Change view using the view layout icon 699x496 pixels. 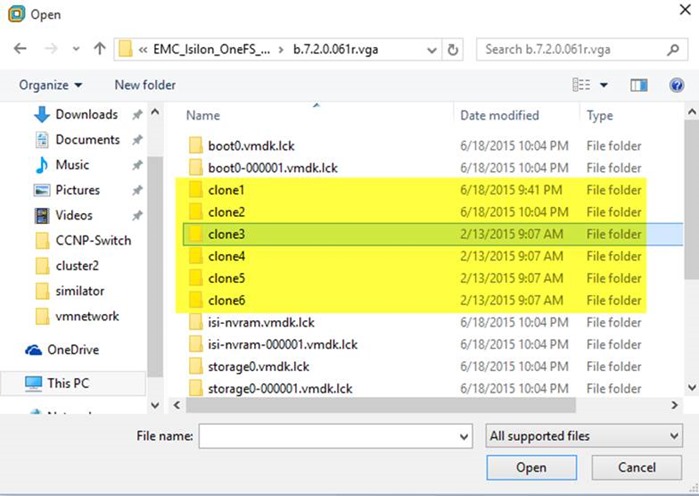(x=581, y=85)
